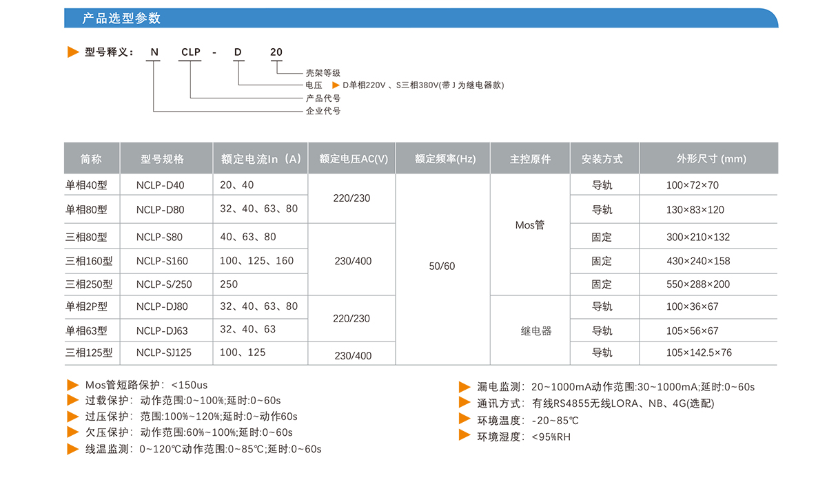Select the 主控原件 column header
This screenshot has width=827, height=504.
[530, 159]
